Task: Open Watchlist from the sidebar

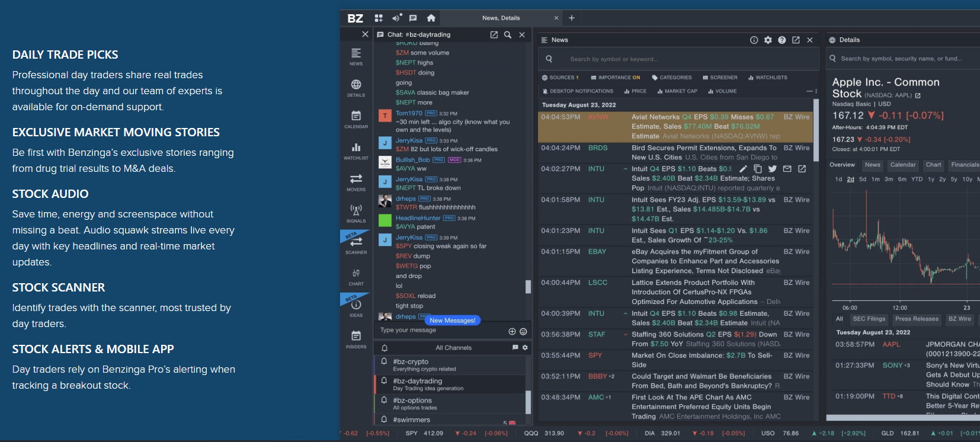Action: pyautogui.click(x=356, y=150)
